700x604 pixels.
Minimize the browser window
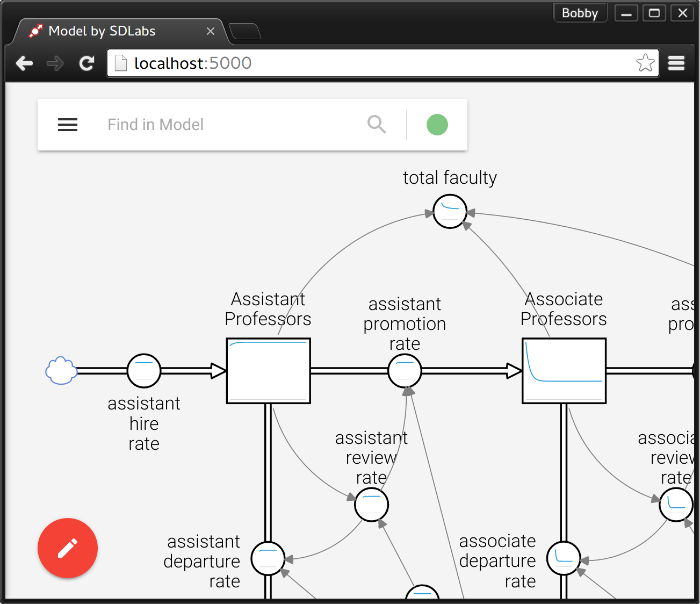click(x=626, y=13)
